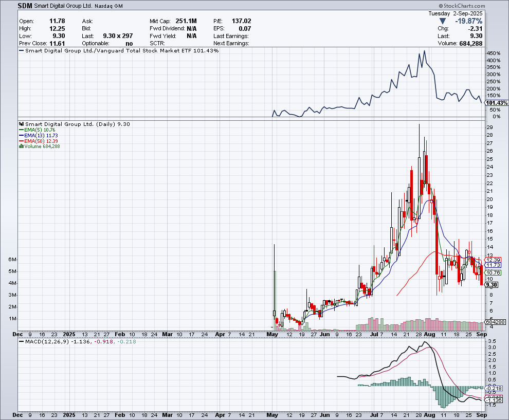509x420 pixels.
Task: Click the 101.43% ratio value tag
Action: tap(497, 103)
